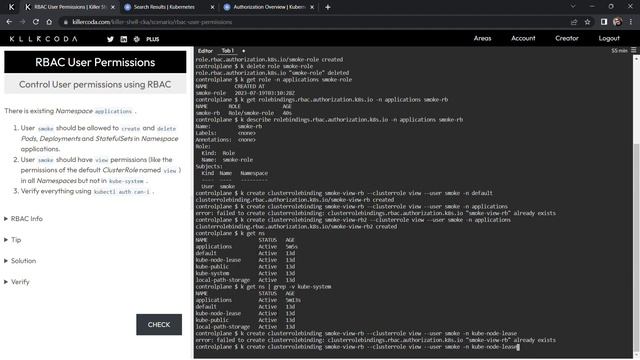Open the browser profile avatar
640x360 pixels.
pyautogui.click(x=618, y=22)
